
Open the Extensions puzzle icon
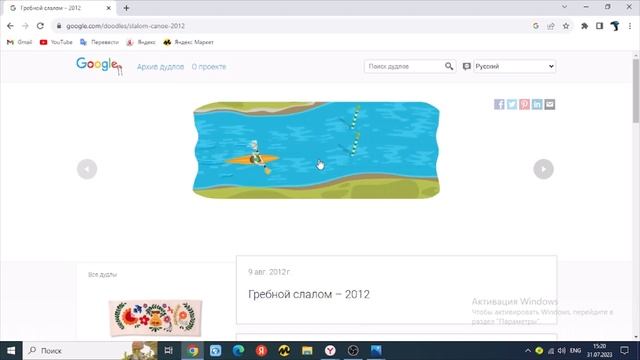(x=584, y=26)
